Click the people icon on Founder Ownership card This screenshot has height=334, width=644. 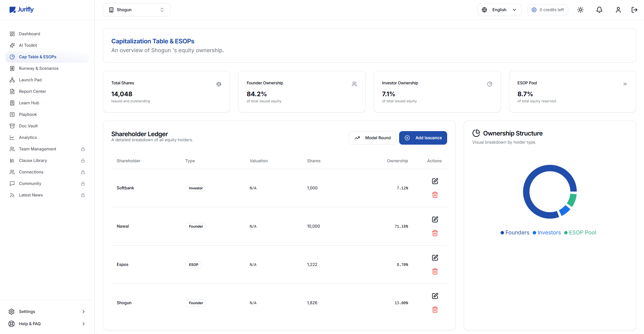(x=354, y=84)
